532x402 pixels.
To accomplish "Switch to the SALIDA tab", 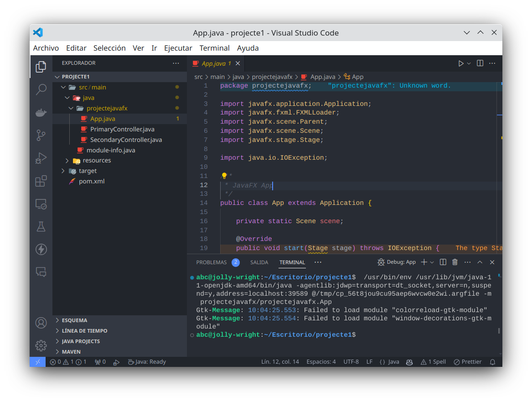I will click(x=259, y=262).
